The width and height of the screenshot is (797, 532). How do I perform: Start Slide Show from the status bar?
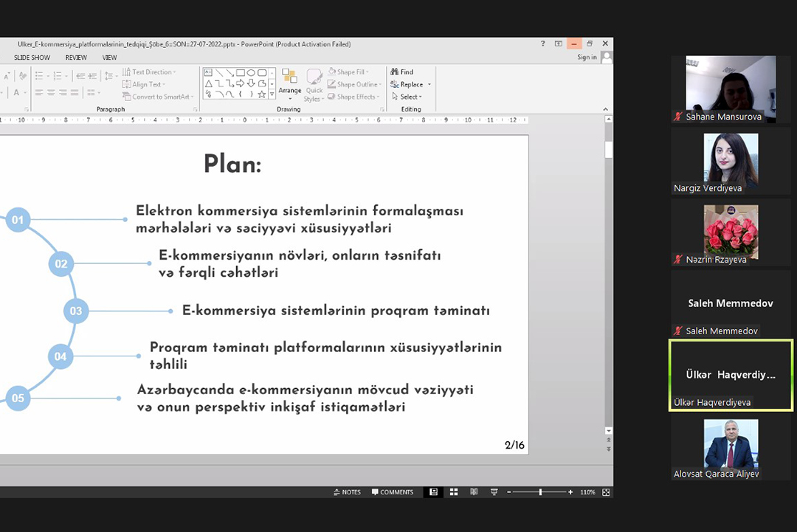(x=494, y=492)
